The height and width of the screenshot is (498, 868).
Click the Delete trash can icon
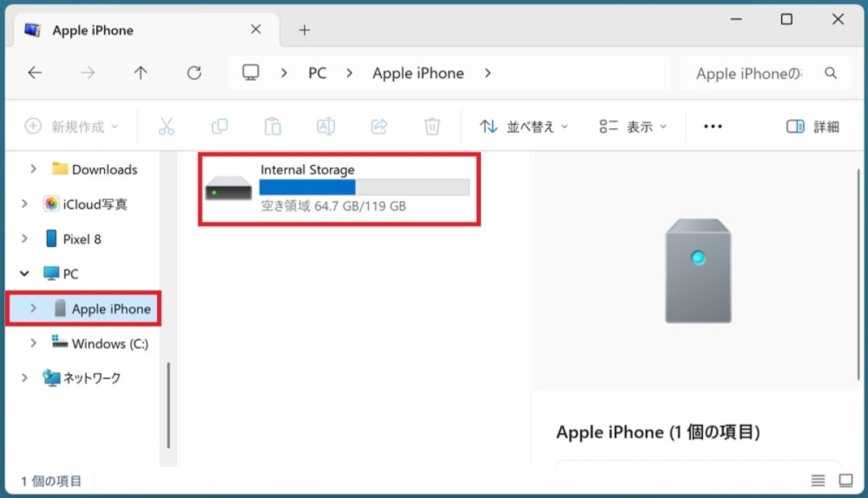(x=432, y=127)
